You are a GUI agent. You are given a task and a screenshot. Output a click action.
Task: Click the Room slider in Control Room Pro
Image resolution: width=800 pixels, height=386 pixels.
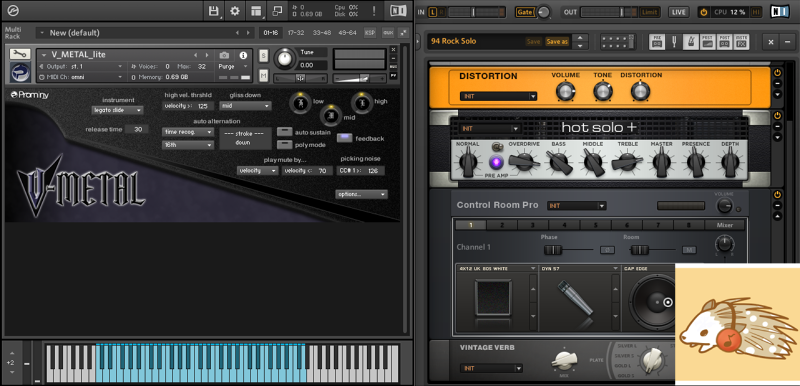coord(639,250)
